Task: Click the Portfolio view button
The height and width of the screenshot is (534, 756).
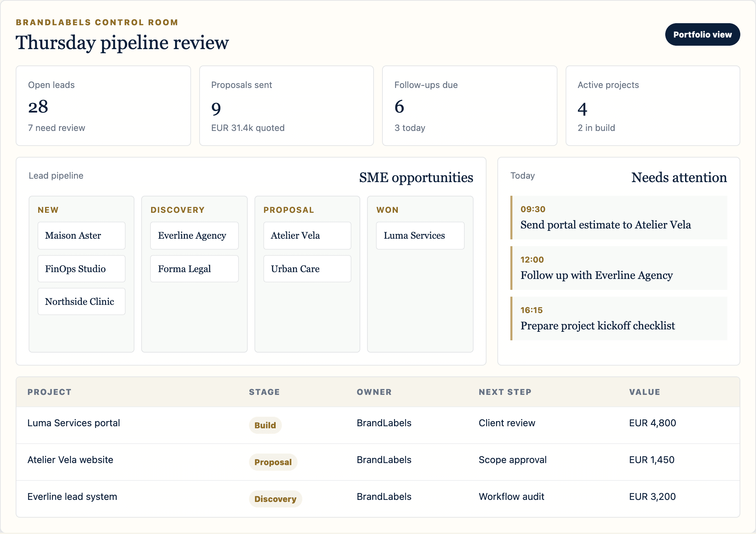Action: pos(702,34)
